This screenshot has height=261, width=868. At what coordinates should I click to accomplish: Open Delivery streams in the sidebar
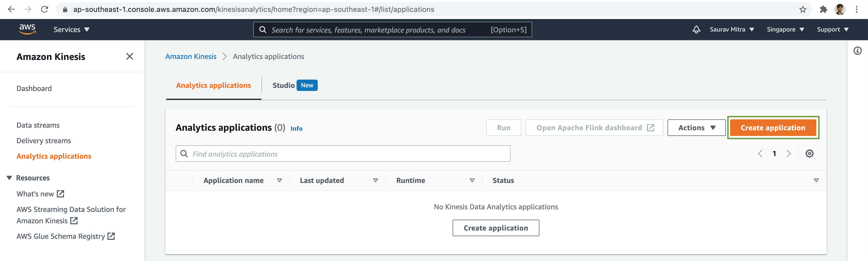tap(44, 141)
